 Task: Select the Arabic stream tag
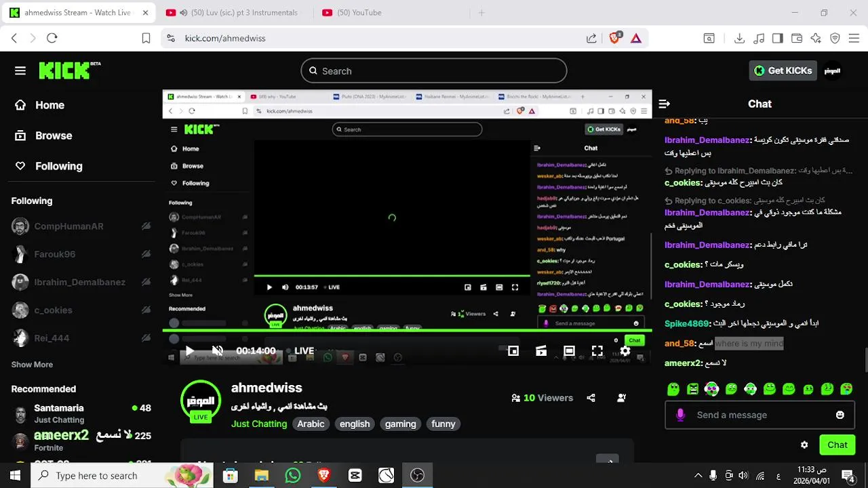click(311, 424)
